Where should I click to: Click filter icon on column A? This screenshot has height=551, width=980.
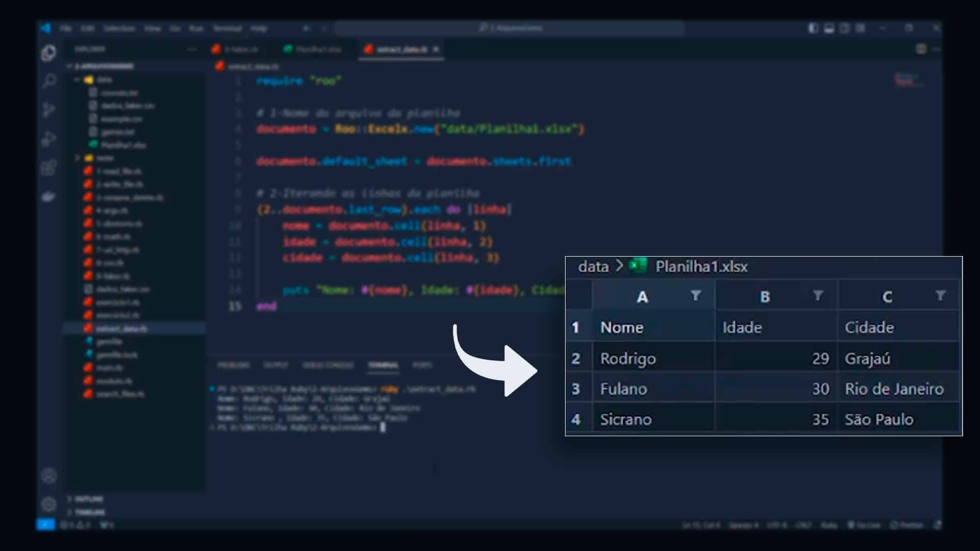click(x=695, y=296)
